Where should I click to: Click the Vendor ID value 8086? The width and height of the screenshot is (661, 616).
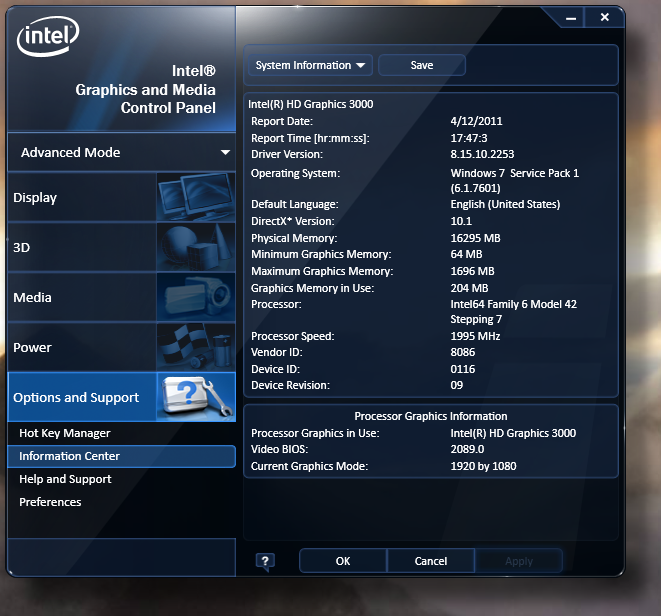point(462,352)
